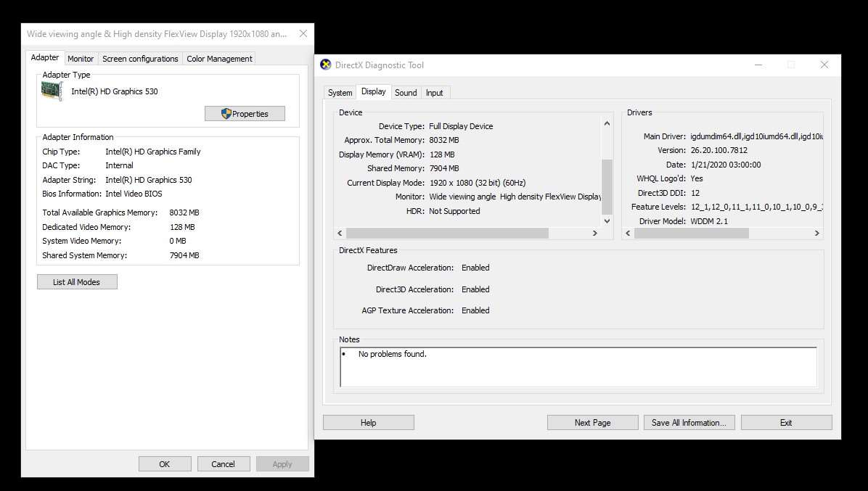Click Save All Information button
Image resolution: width=868 pixels, height=491 pixels.
click(689, 422)
